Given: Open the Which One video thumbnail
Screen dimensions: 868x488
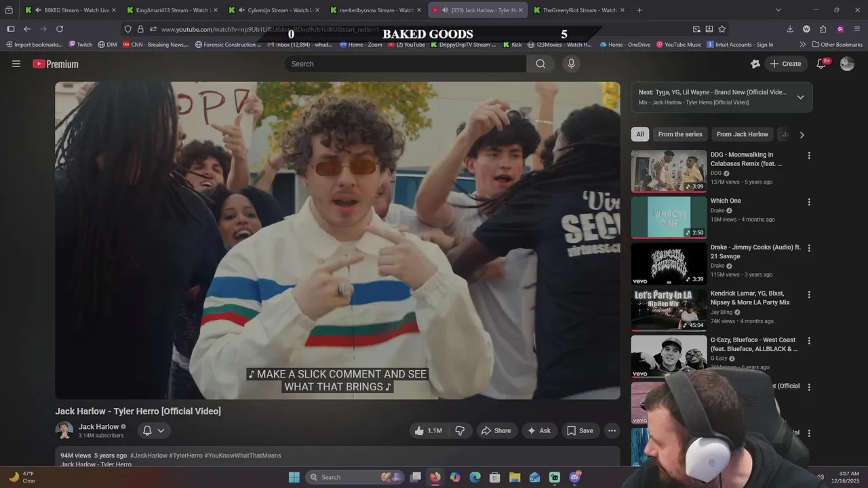Looking at the screenshot, I should [x=669, y=218].
